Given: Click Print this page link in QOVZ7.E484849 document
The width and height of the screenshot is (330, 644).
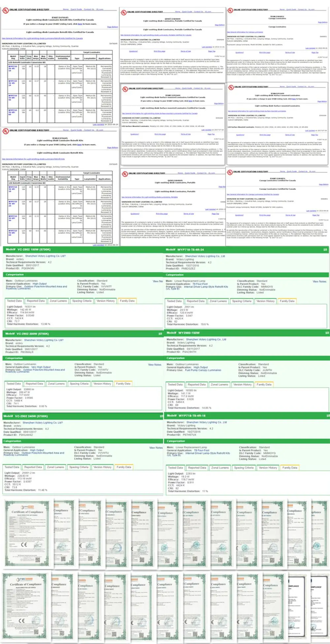Looking at the screenshot, I should [159, 51].
